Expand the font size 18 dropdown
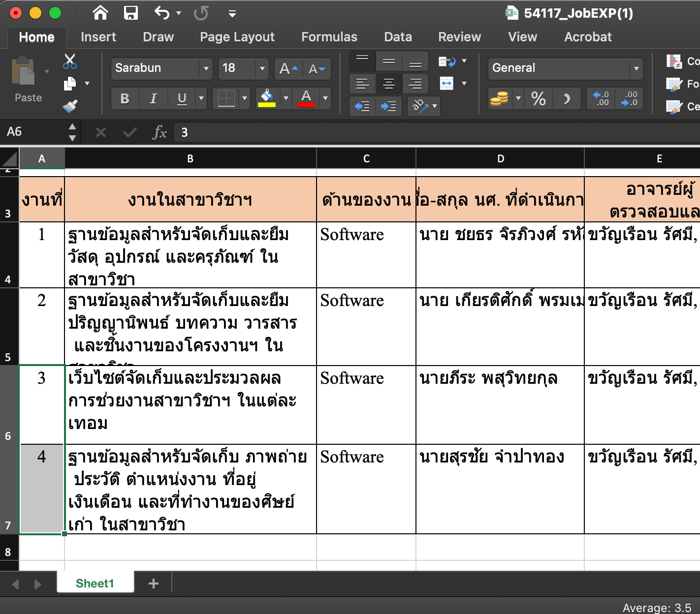Screen dimensions: 700x614 (262, 68)
